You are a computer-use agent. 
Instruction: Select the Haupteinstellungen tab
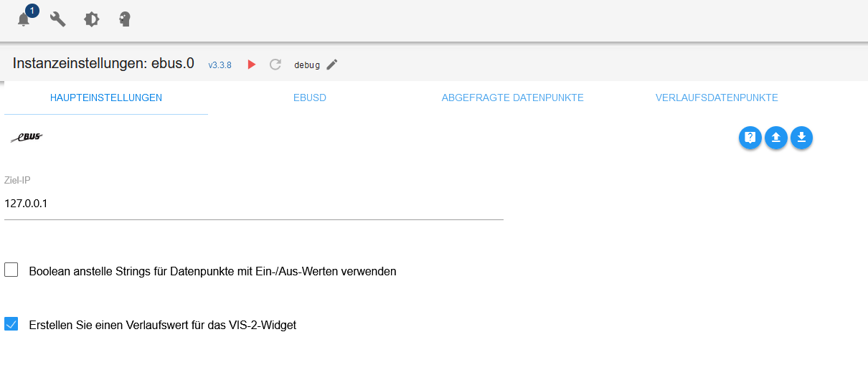[x=106, y=98]
